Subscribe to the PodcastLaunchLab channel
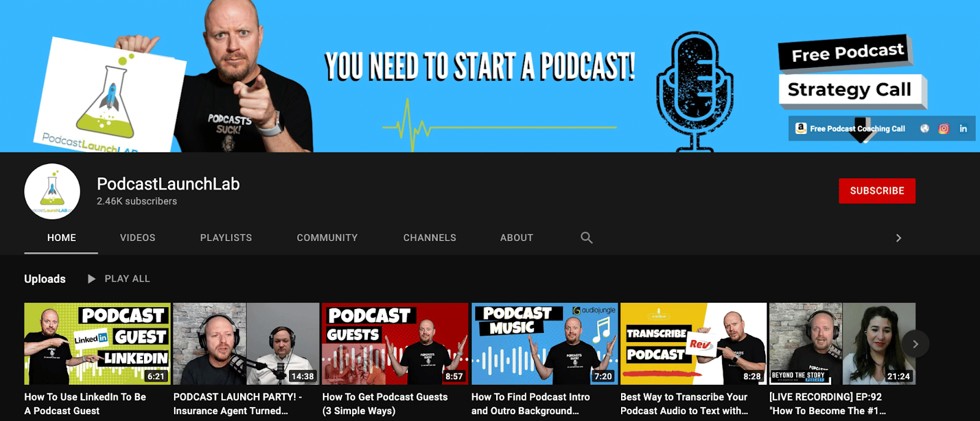This screenshot has height=421, width=980. click(876, 191)
